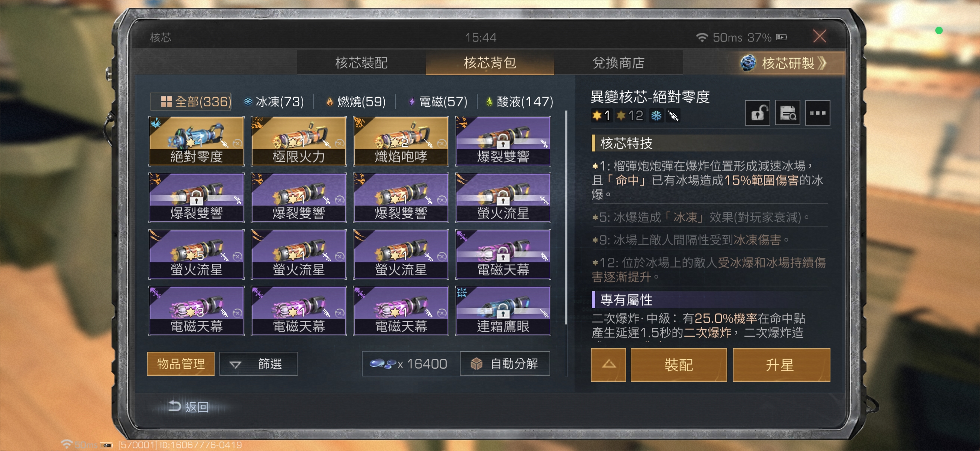The width and height of the screenshot is (980, 451).
Task: Click the 返回 back arrow icon
Action: tap(174, 407)
